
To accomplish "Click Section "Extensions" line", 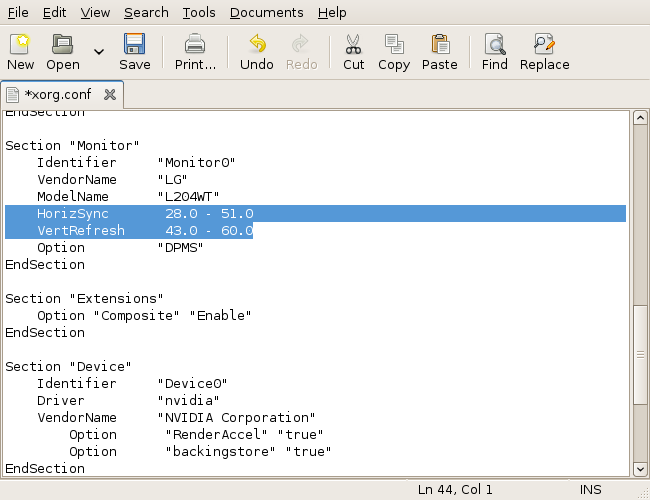I will (x=84, y=299).
